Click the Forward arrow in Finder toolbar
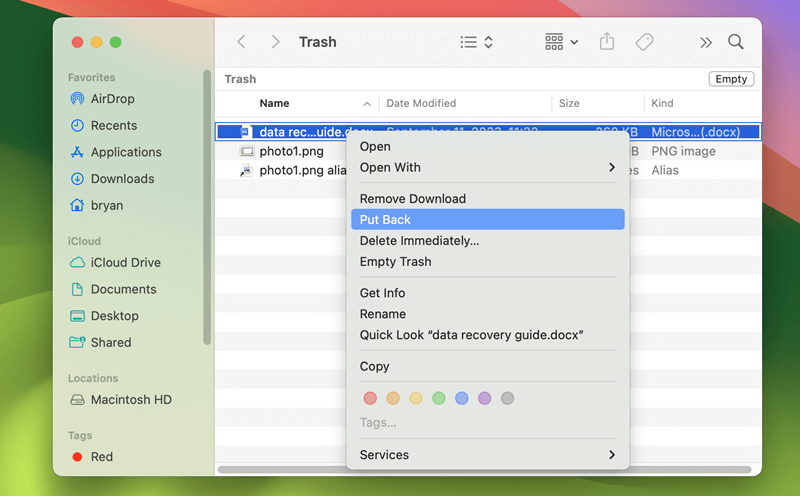The image size is (800, 496). (275, 42)
